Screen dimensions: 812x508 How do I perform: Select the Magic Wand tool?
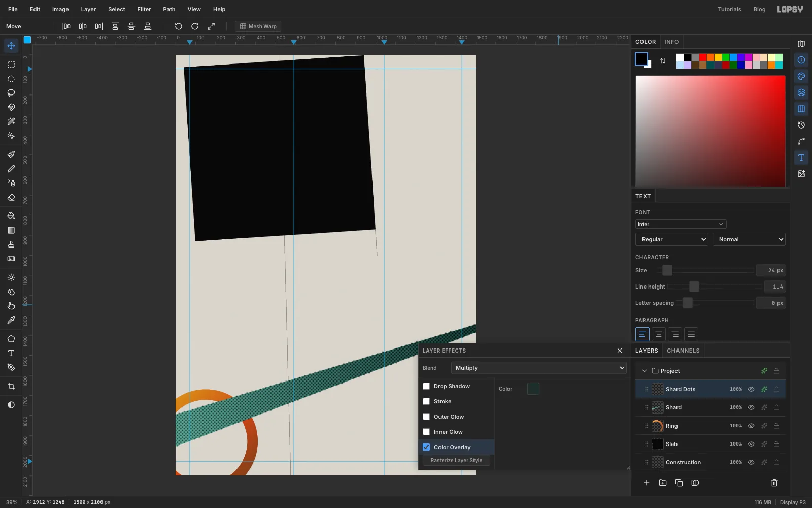[x=11, y=121]
